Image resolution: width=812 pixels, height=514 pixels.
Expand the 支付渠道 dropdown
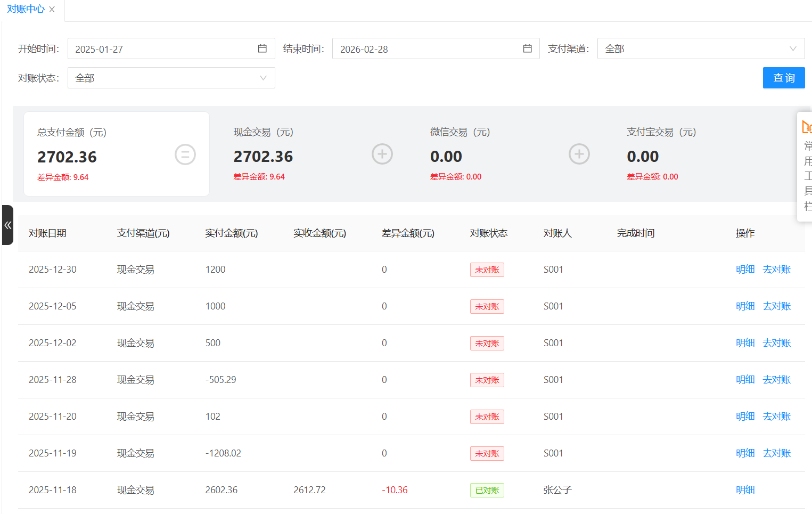[700, 49]
